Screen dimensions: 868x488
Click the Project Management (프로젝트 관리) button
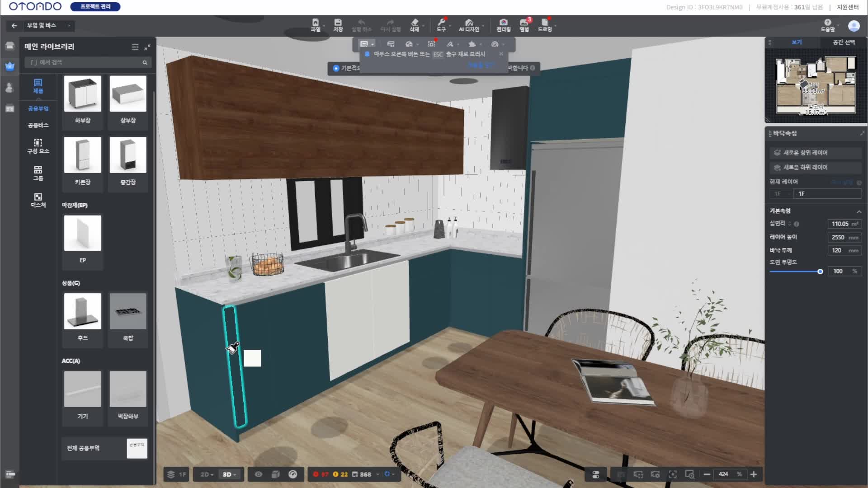click(95, 7)
